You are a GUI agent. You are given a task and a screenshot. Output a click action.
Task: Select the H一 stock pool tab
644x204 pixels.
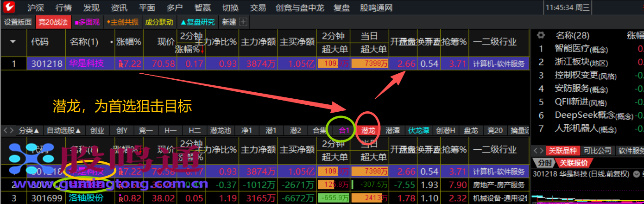click(x=170, y=130)
